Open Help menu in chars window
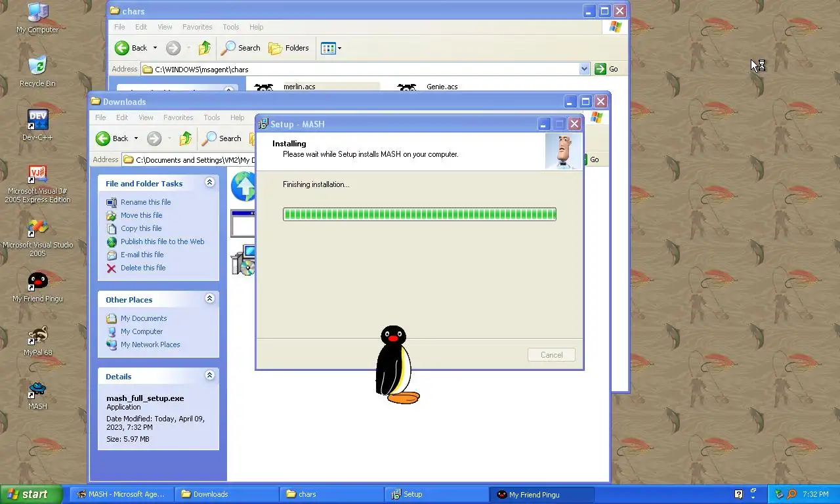Viewport: 840px width, 504px height. [x=257, y=27]
